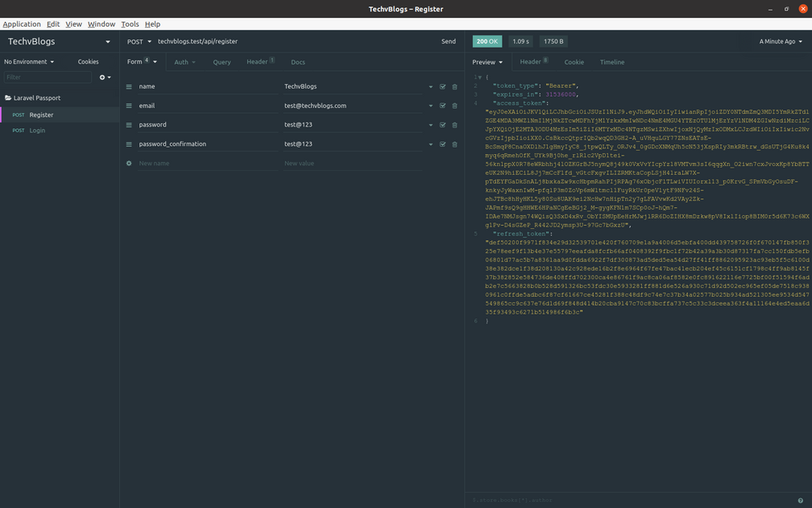Click the Laravel Passport folder icon

(x=8, y=98)
